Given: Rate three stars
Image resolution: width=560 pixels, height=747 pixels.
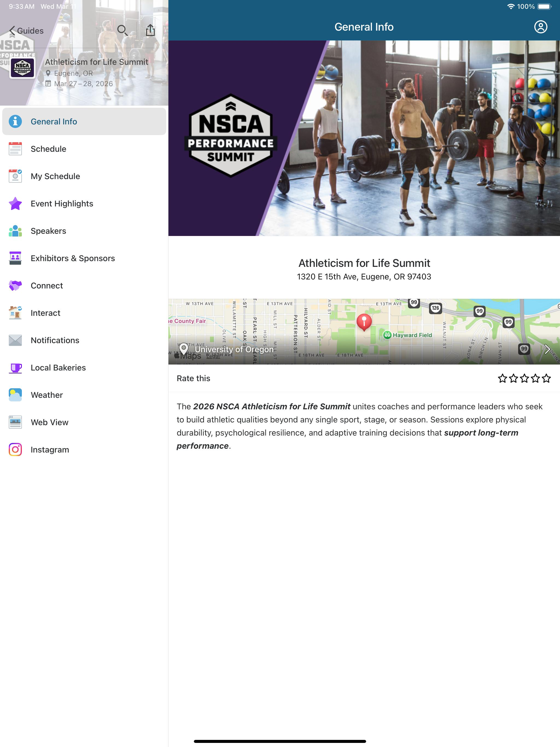Looking at the screenshot, I should tap(524, 378).
